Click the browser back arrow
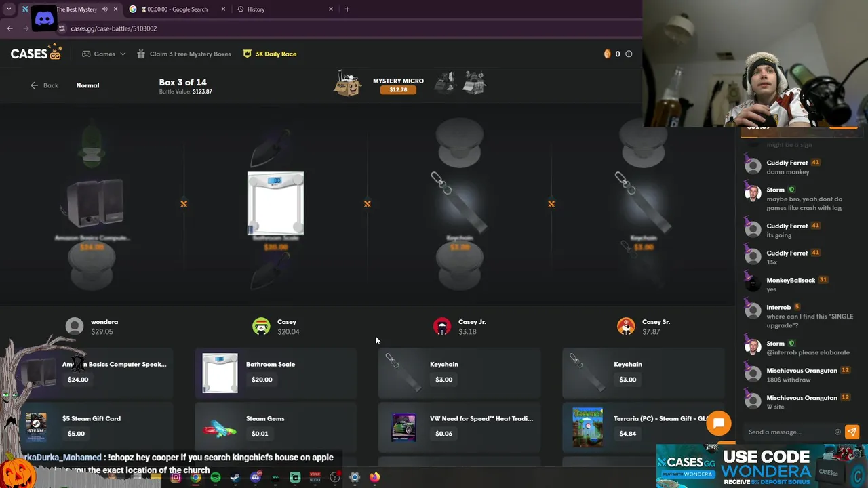The width and height of the screenshot is (868, 488). 9,28
